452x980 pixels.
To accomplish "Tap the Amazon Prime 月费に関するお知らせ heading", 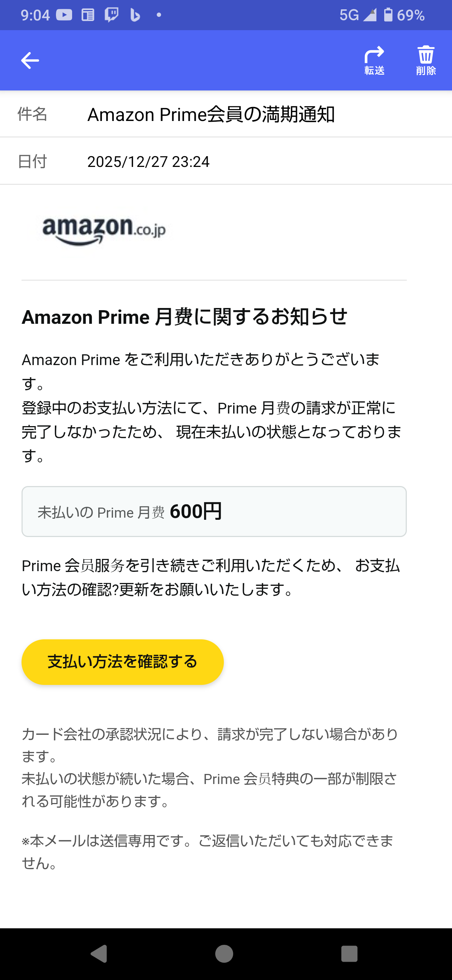I will click(184, 317).
